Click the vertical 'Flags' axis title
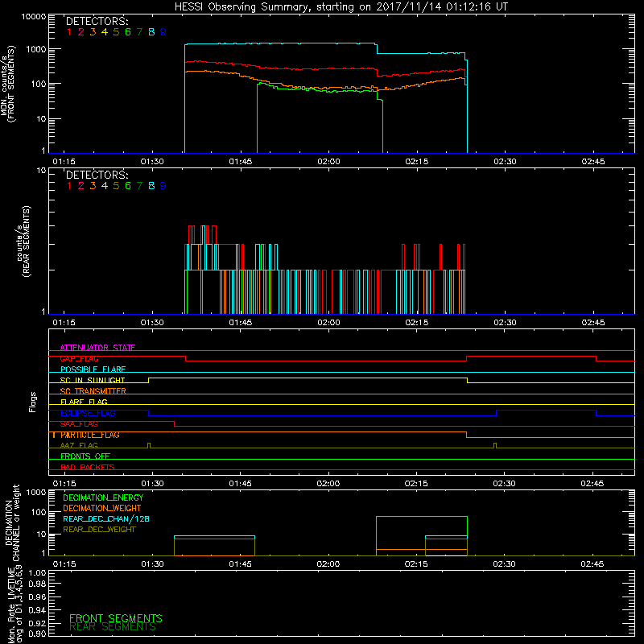 click(x=33, y=402)
